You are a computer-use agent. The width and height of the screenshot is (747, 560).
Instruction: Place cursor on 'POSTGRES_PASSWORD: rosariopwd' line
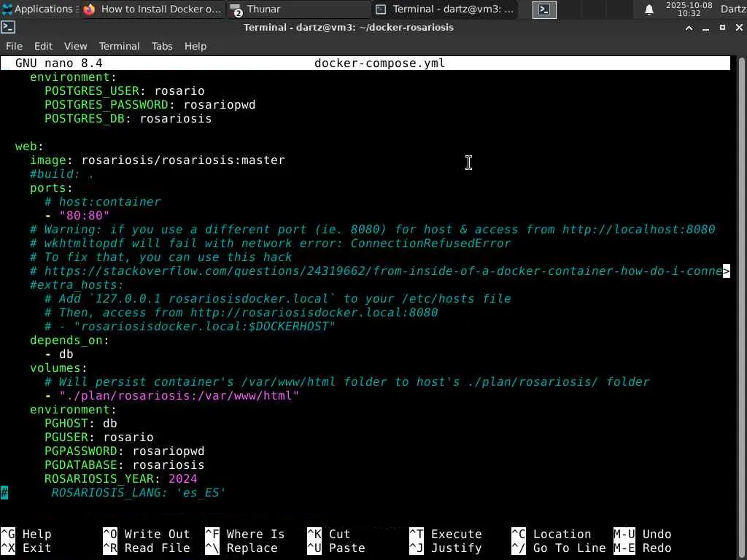point(150,105)
